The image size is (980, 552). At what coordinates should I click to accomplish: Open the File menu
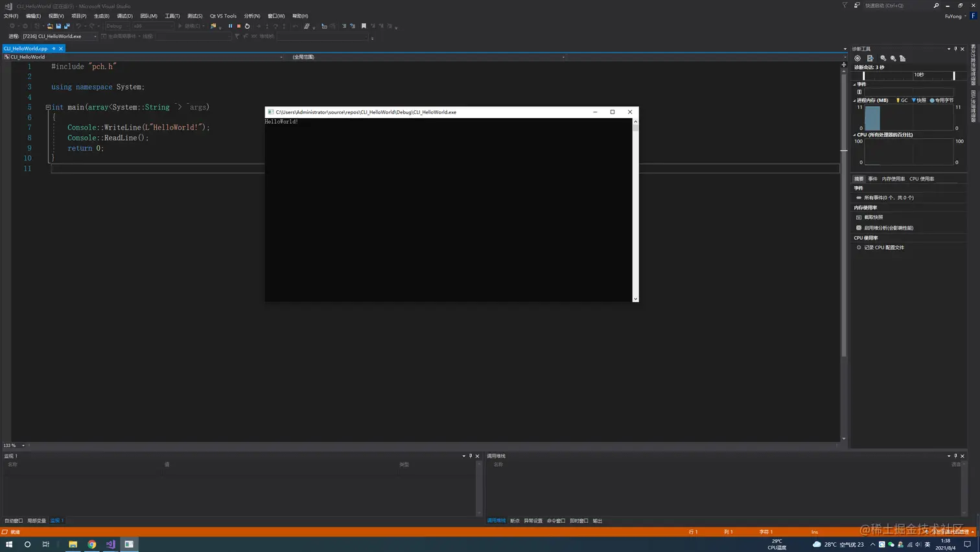tap(11, 16)
